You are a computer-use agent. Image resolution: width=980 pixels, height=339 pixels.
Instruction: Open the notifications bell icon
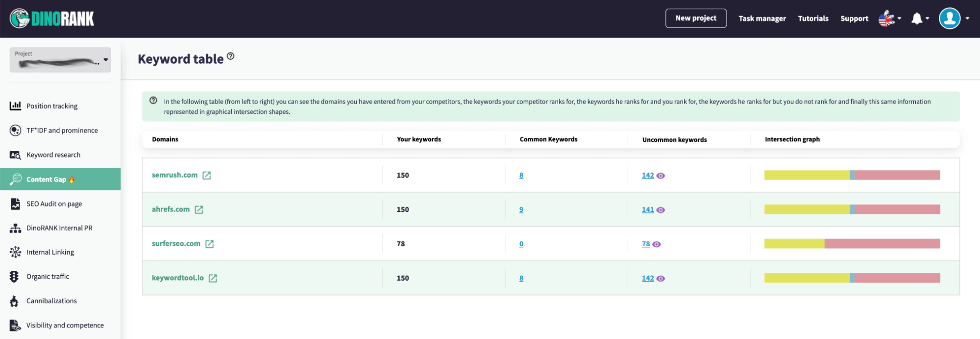[x=916, y=19]
